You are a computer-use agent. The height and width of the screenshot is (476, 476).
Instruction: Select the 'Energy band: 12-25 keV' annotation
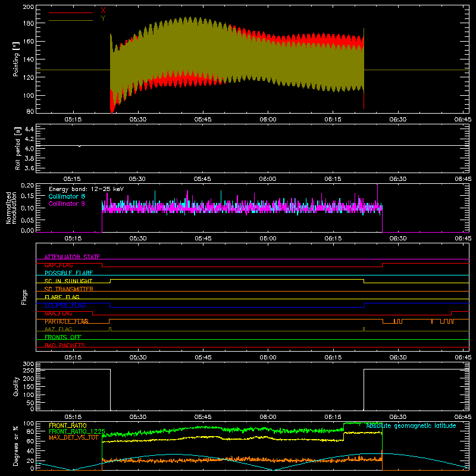click(x=86, y=189)
